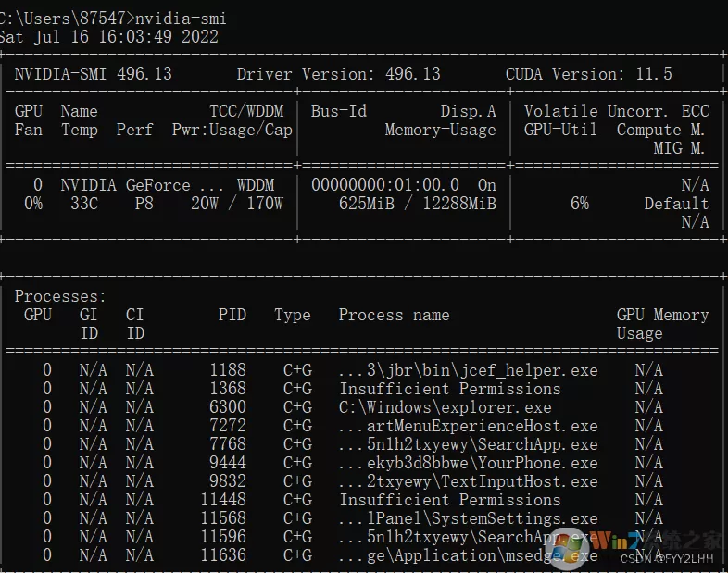Select the NVIDIA GeForce GPU name

point(142,185)
